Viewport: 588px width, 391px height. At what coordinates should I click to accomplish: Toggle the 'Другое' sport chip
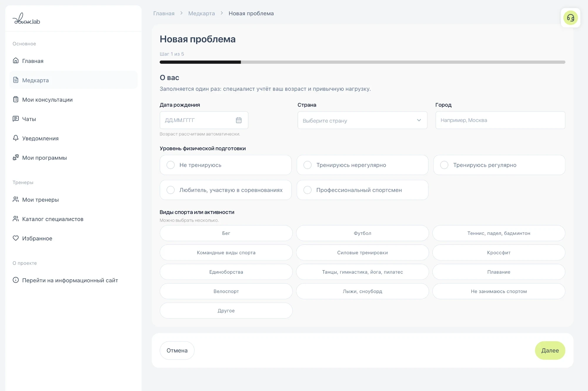pos(226,311)
